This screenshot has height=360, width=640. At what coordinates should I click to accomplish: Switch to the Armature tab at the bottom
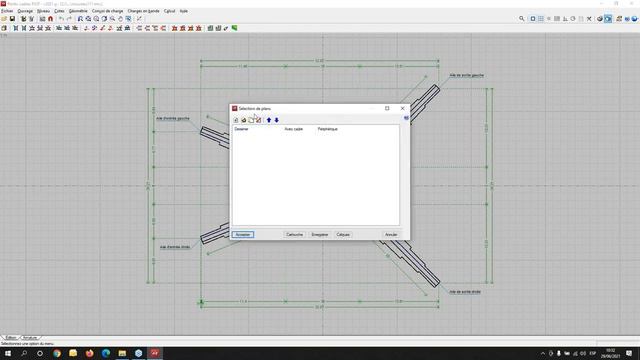30,338
